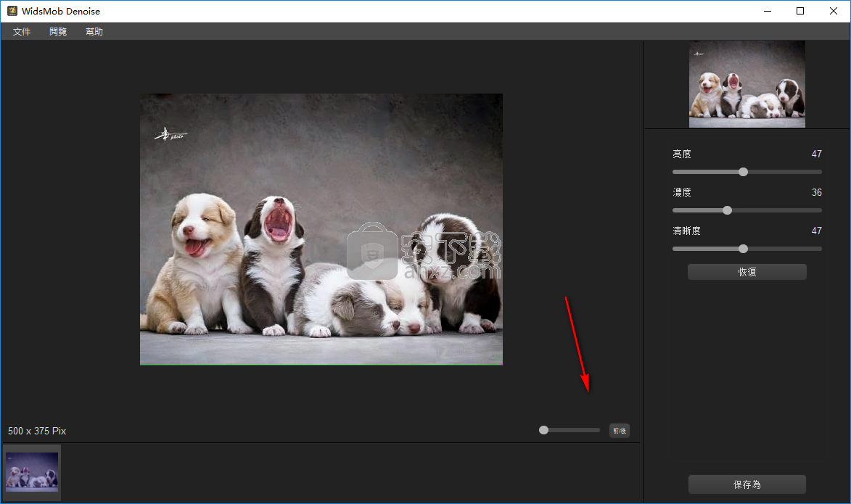851x504 pixels.
Task: Click the 濃度 label
Action: tap(682, 193)
